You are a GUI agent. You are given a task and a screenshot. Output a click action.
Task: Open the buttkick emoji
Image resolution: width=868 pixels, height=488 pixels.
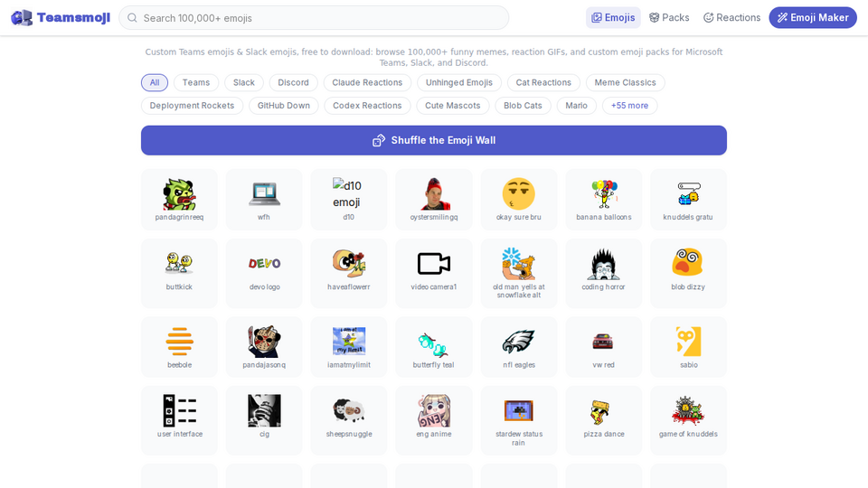[x=179, y=273]
